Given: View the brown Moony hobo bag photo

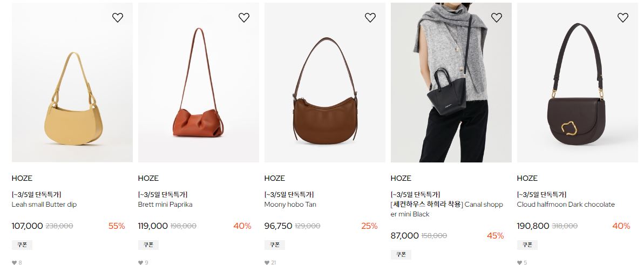Looking at the screenshot, I should click(325, 82).
